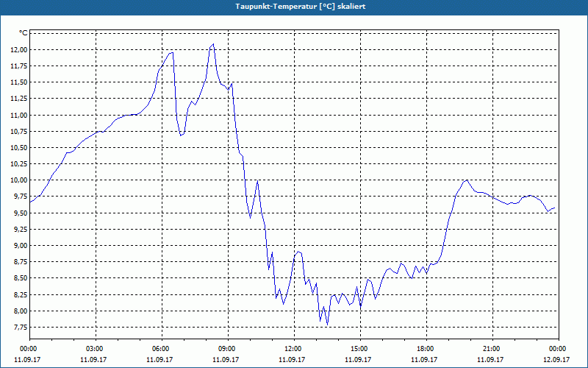This screenshot has width=588, height=368.
Task: Click the '00:00' label above '12.09.17'
Action: click(x=558, y=349)
